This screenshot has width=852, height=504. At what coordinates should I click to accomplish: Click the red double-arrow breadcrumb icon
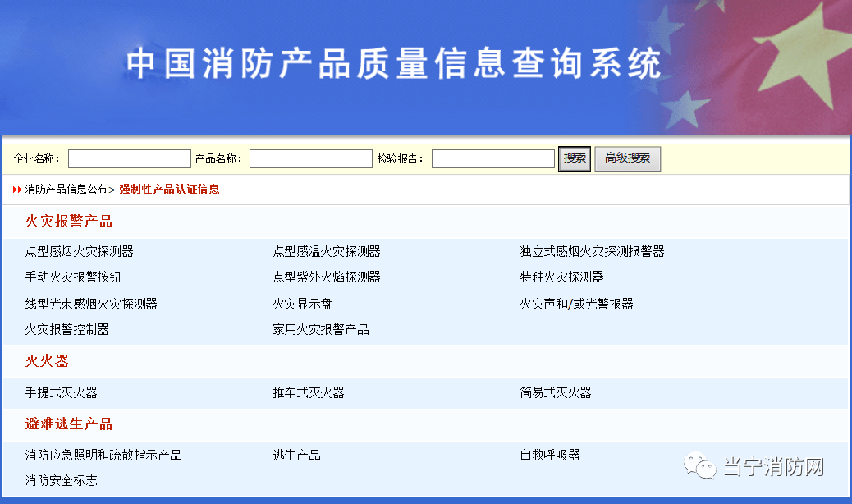[x=17, y=190]
